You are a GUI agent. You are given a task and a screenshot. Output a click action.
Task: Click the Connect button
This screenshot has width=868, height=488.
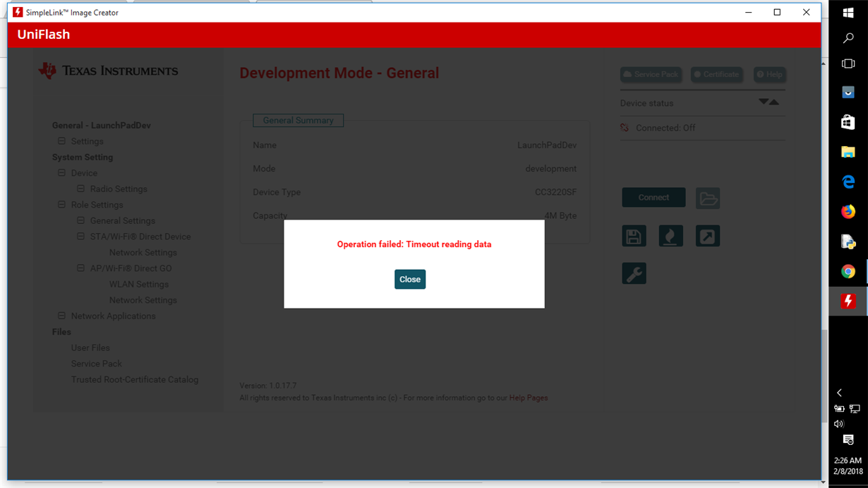(x=653, y=198)
